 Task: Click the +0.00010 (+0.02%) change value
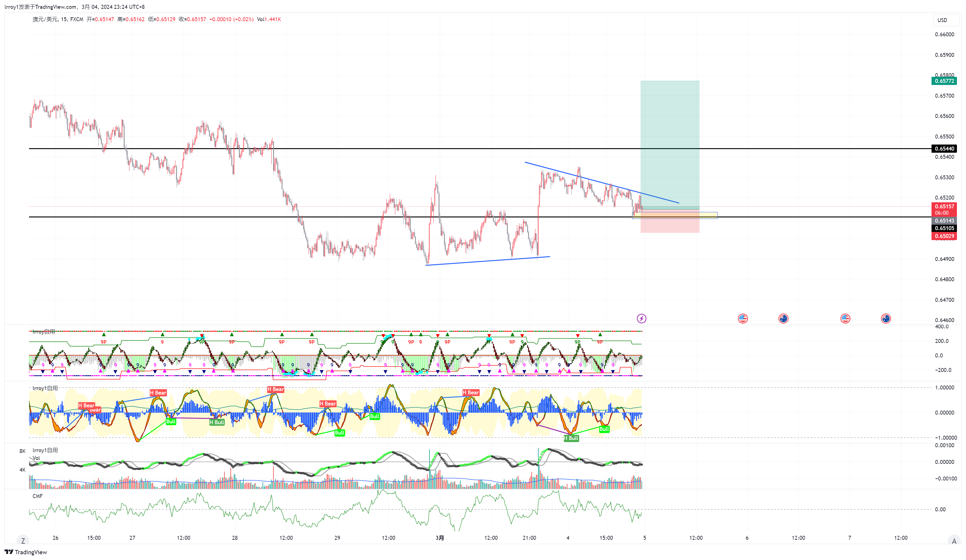[231, 19]
